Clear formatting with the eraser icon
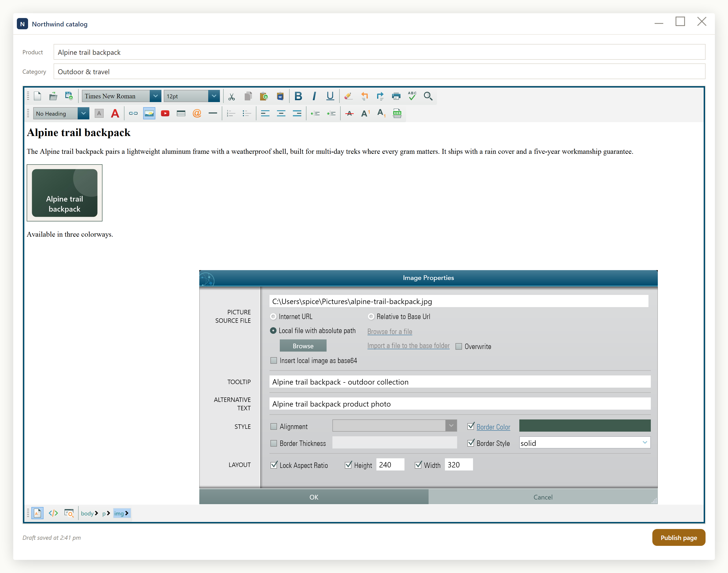The image size is (728, 573). click(348, 97)
